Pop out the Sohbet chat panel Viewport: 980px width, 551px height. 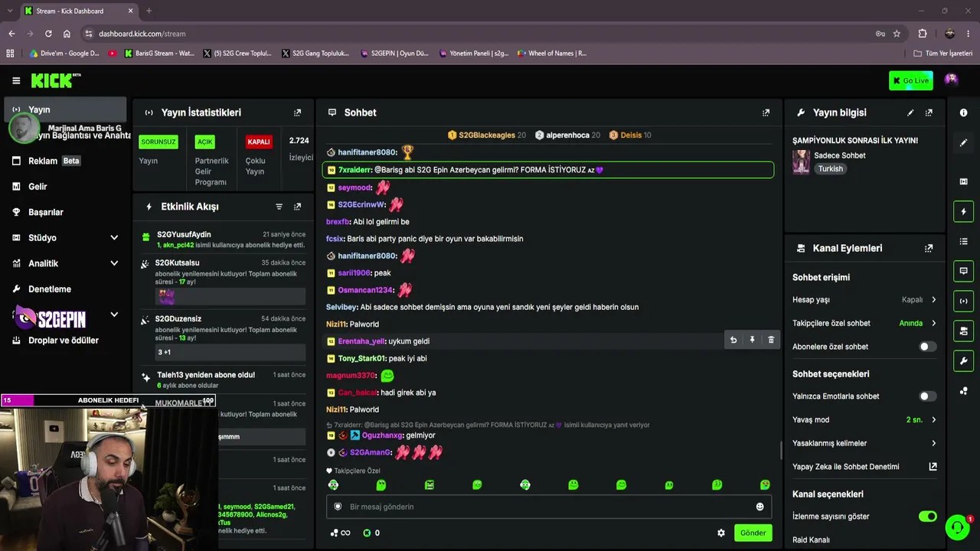pos(766,112)
